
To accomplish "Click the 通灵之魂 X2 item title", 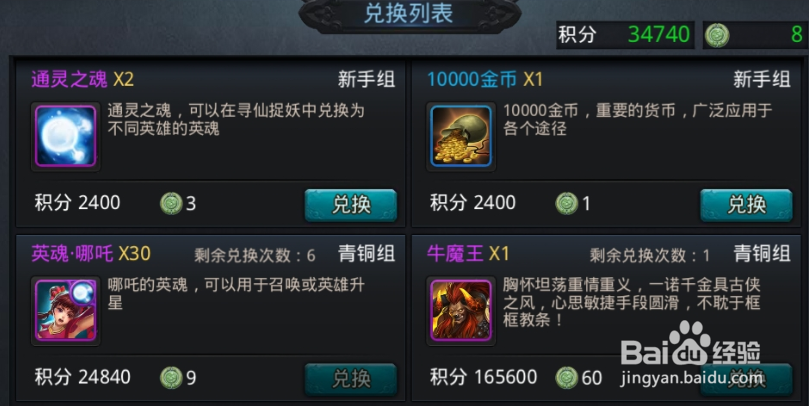I will tap(83, 79).
